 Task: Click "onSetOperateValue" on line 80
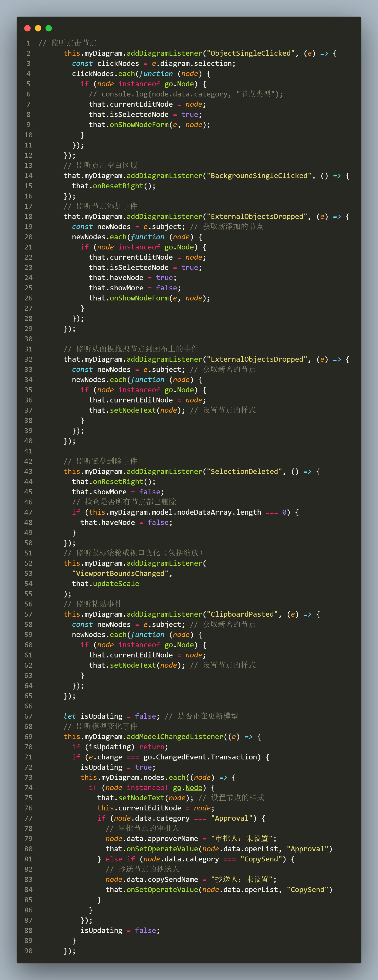click(163, 849)
